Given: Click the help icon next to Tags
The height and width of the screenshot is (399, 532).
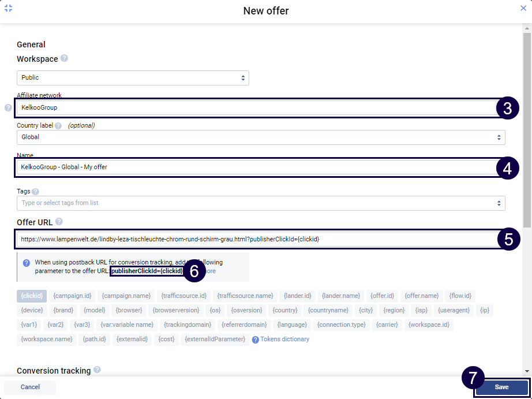Looking at the screenshot, I should (36, 192).
